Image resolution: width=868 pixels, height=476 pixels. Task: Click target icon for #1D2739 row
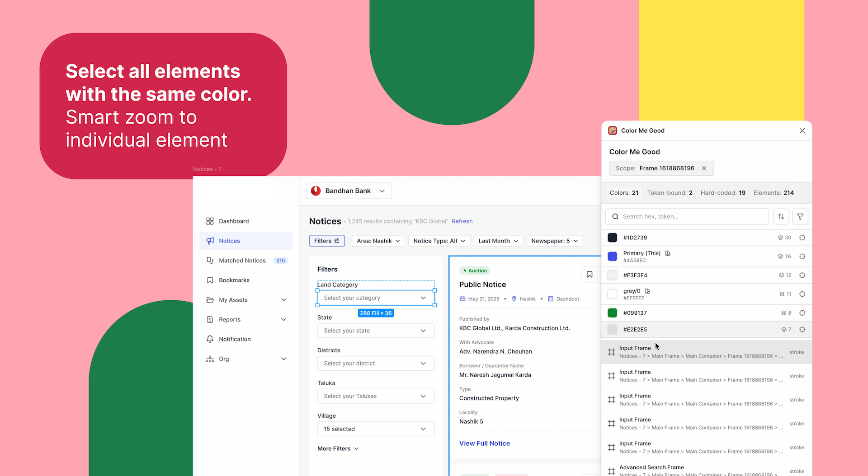tap(802, 238)
